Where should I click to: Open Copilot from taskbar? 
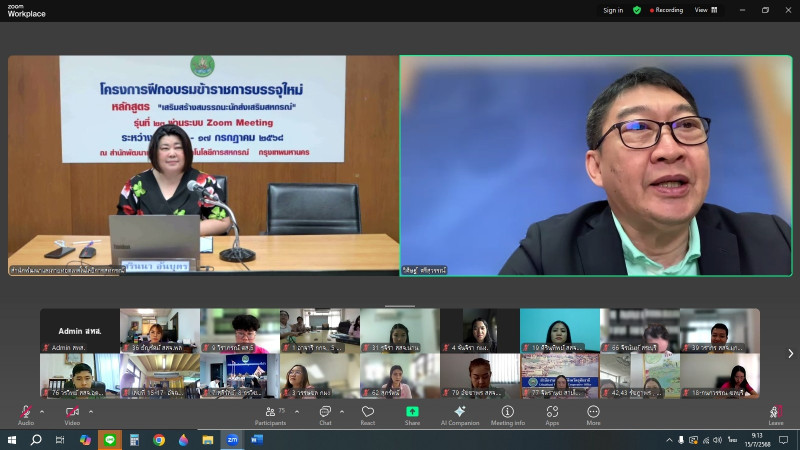pos(85,440)
